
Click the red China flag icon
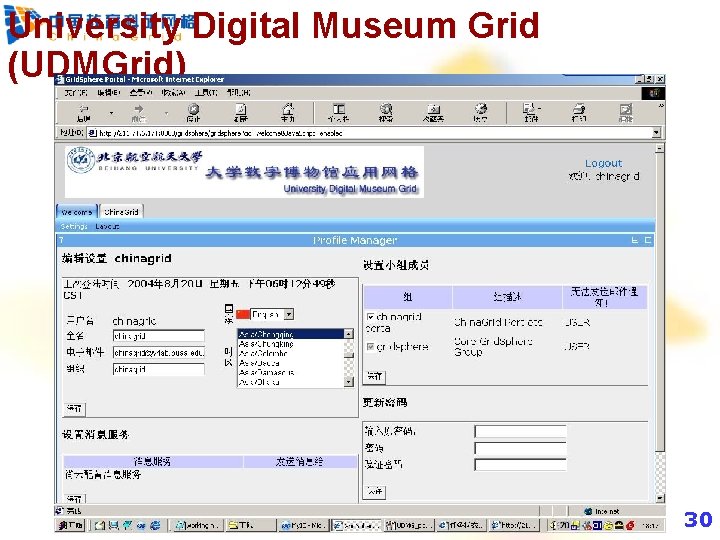(x=242, y=315)
